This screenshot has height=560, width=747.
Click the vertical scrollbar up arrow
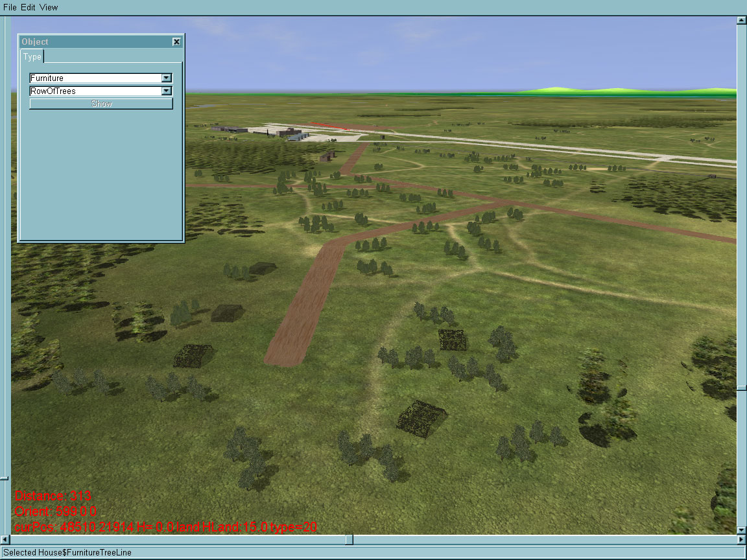[x=741, y=21]
